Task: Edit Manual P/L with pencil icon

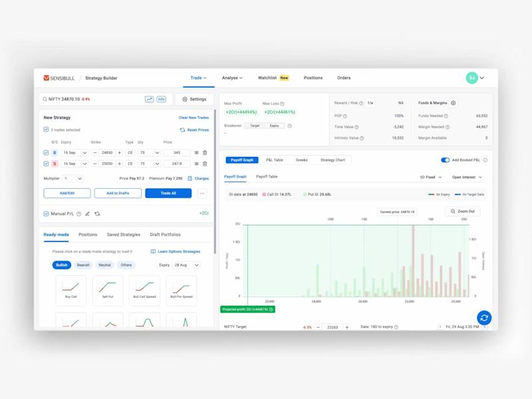Action: coord(88,213)
